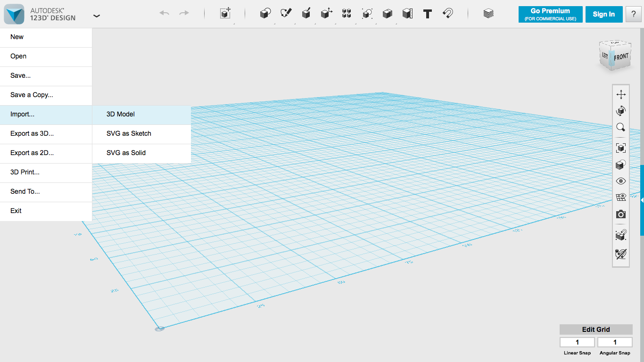The image size is (644, 362).
Task: Activate the Pan navigation tool
Action: (621, 95)
